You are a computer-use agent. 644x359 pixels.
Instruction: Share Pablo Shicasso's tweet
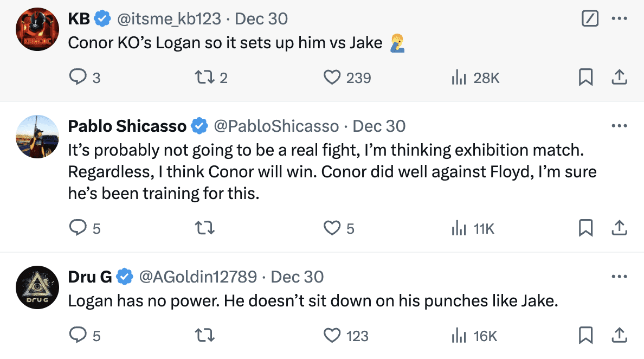tap(619, 228)
